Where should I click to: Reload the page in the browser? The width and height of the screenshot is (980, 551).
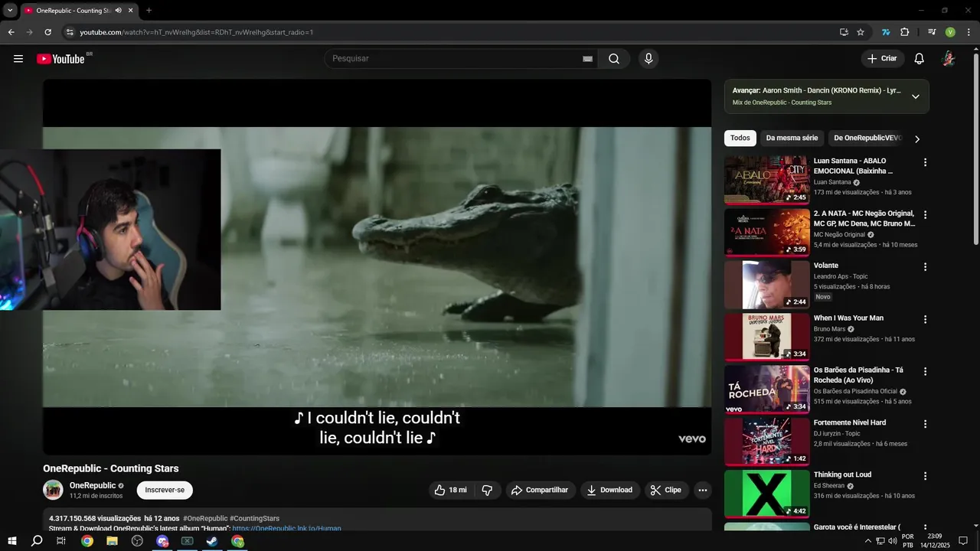[x=47, y=32]
